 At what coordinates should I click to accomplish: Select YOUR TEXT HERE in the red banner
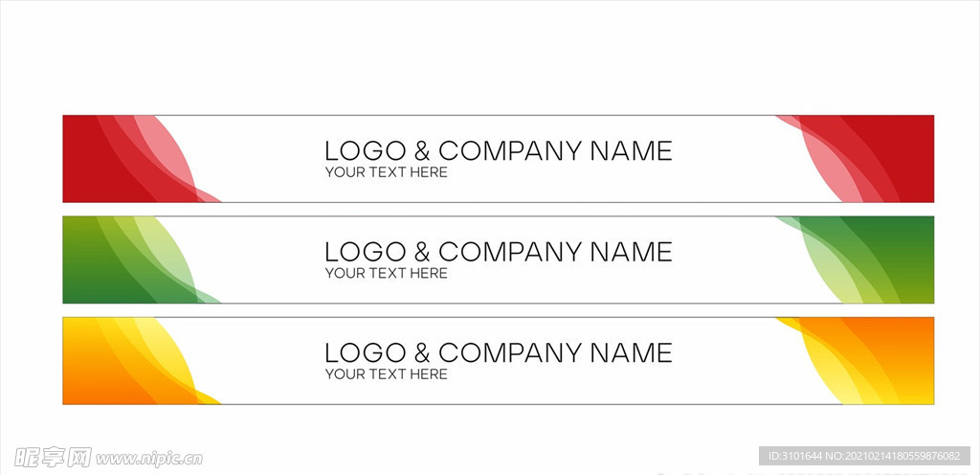coord(387,172)
